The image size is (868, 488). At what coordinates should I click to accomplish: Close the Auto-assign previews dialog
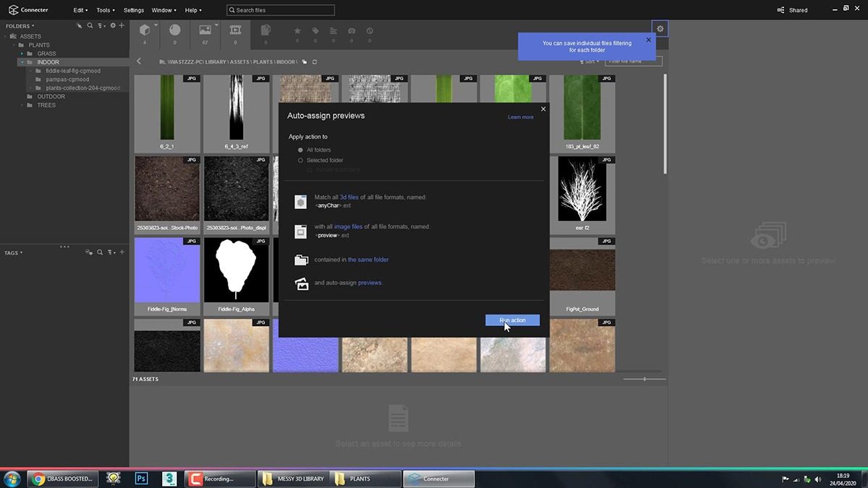point(543,109)
